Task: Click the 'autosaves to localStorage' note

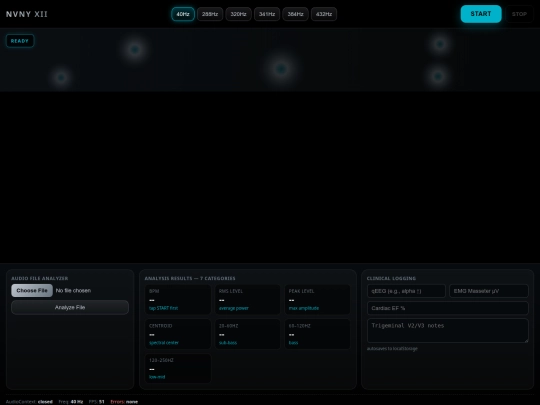Action: [392, 349]
